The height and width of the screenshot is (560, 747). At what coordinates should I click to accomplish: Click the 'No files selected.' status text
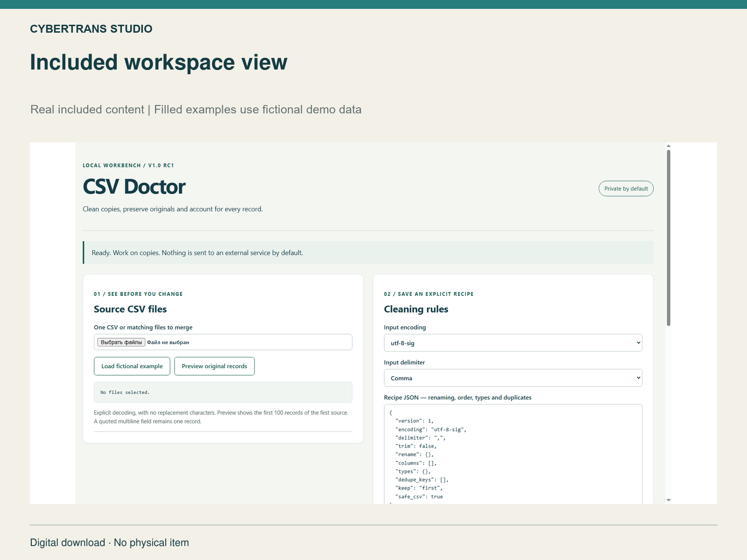(x=125, y=392)
